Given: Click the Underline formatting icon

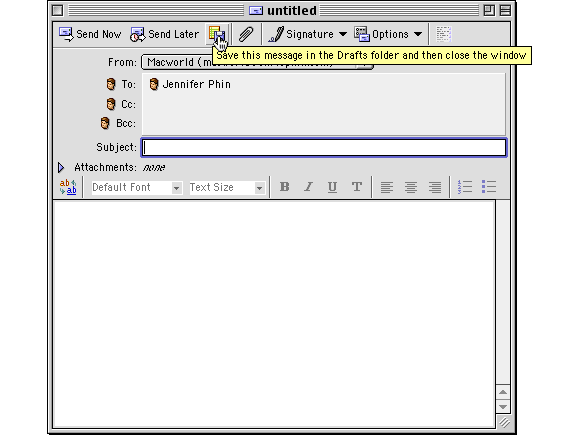Looking at the screenshot, I should click(332, 187).
